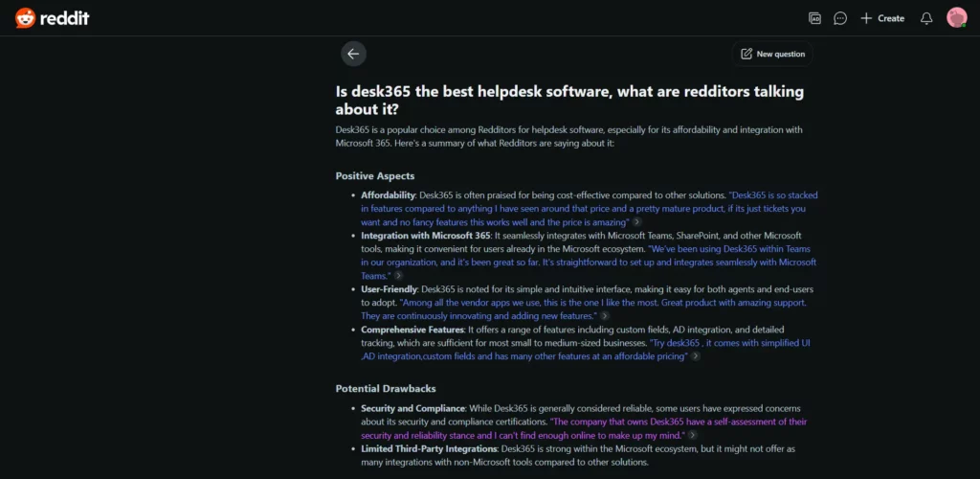Go back with the arrow button
Image resolution: width=980 pixels, height=479 pixels.
point(353,54)
